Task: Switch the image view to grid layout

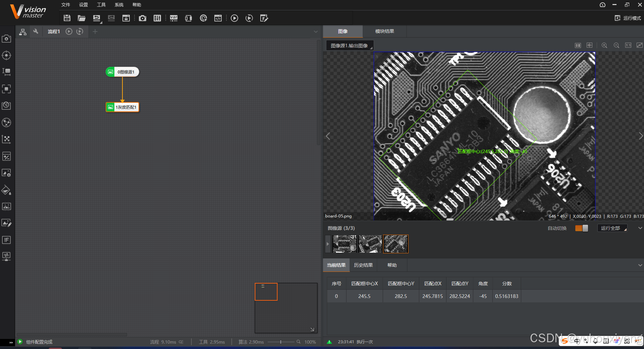Action: point(589,45)
